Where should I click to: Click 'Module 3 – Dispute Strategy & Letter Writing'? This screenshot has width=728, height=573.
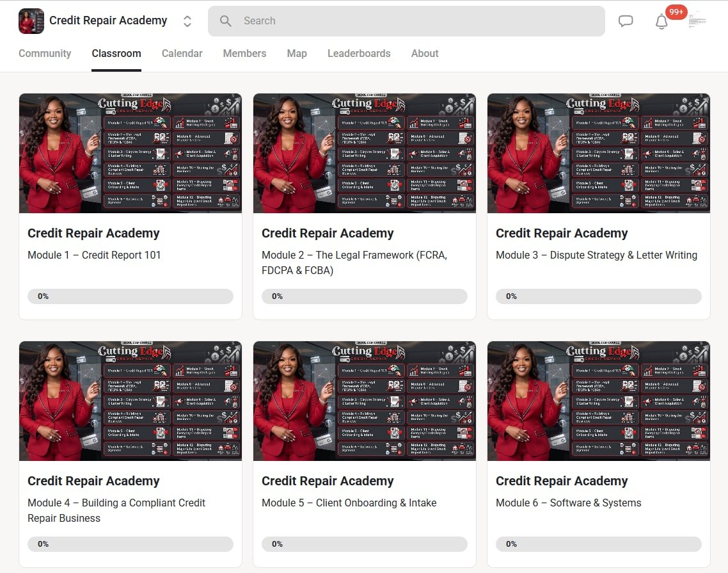(597, 255)
